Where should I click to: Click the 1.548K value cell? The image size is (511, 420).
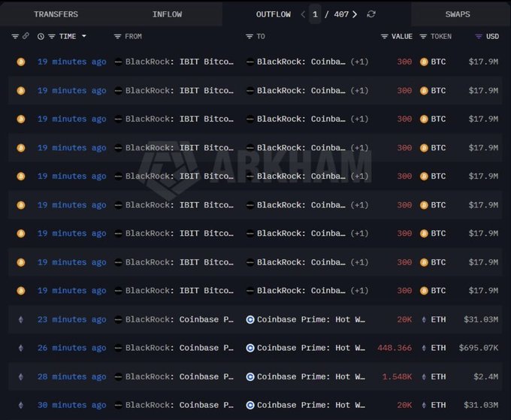[x=397, y=376]
